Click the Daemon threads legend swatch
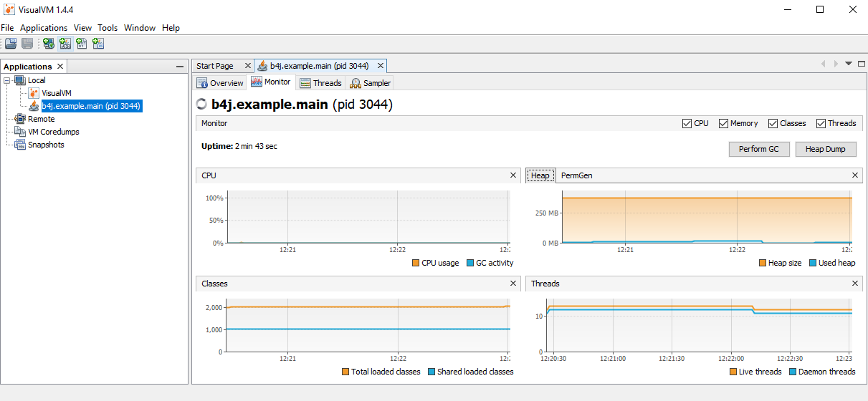 pyautogui.click(x=793, y=372)
